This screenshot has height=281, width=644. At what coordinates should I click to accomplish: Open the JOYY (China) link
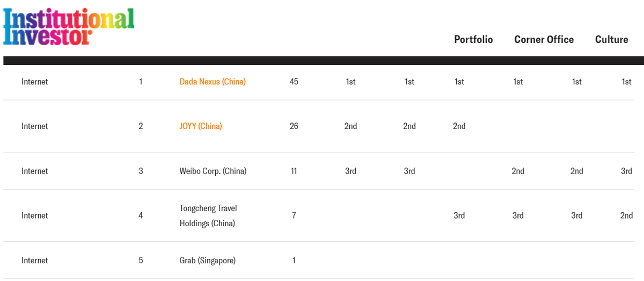[201, 126]
